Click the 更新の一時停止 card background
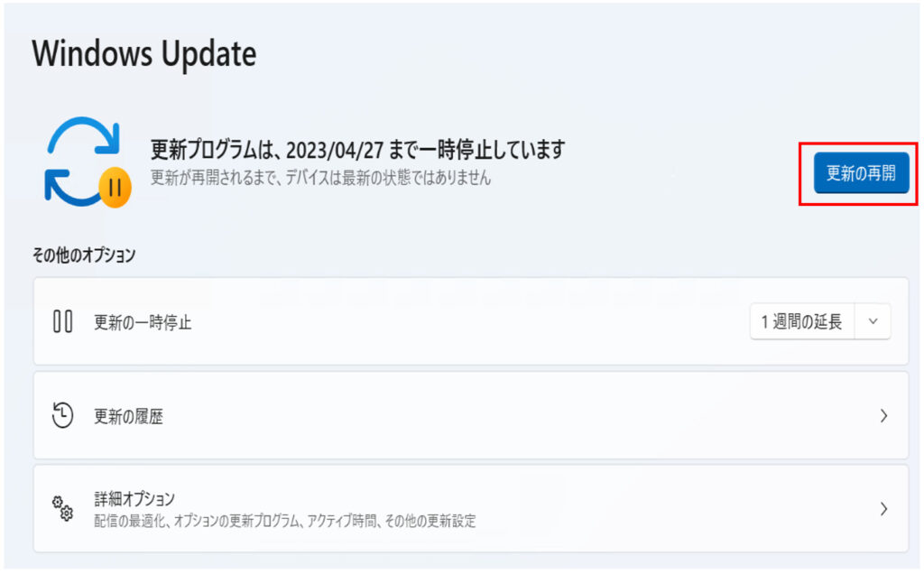The width and height of the screenshot is (924, 574). [471, 321]
